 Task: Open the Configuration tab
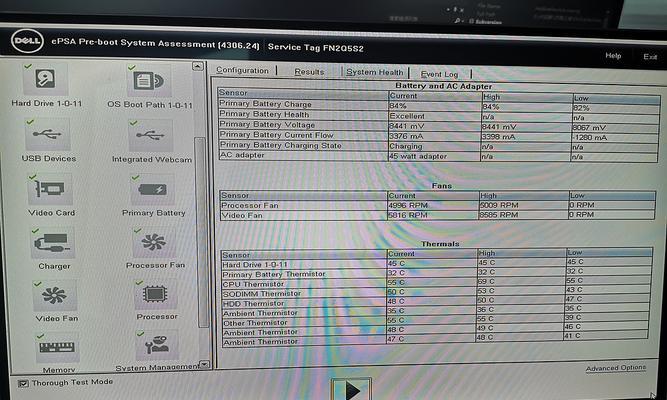242,70
